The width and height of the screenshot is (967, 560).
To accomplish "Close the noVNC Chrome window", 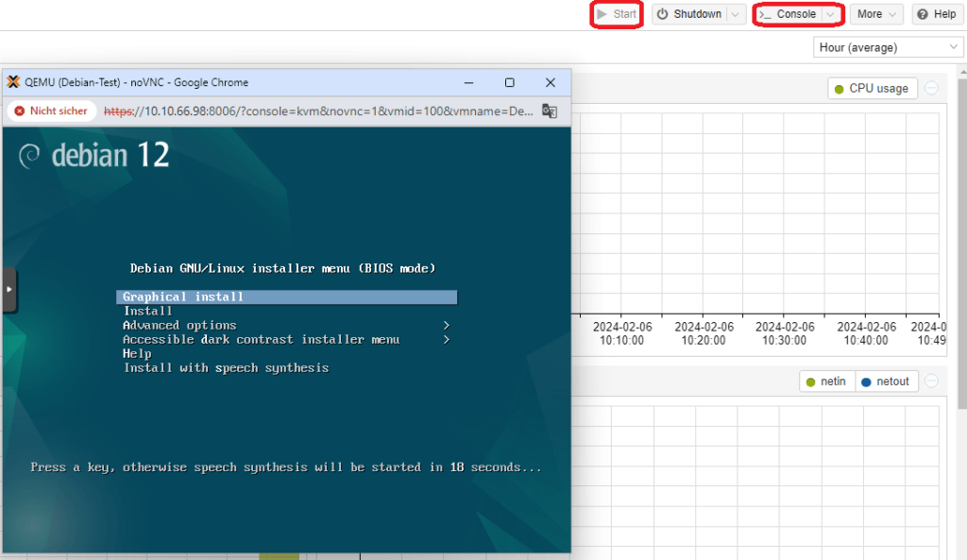I will point(551,83).
